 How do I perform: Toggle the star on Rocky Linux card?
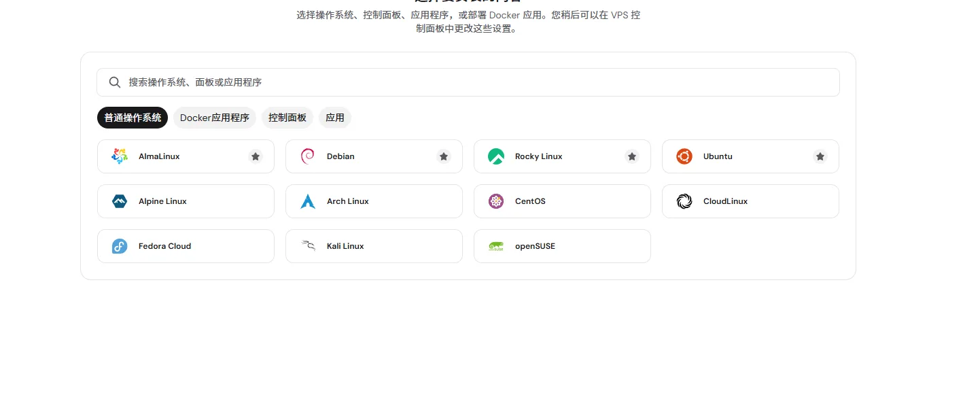632,156
